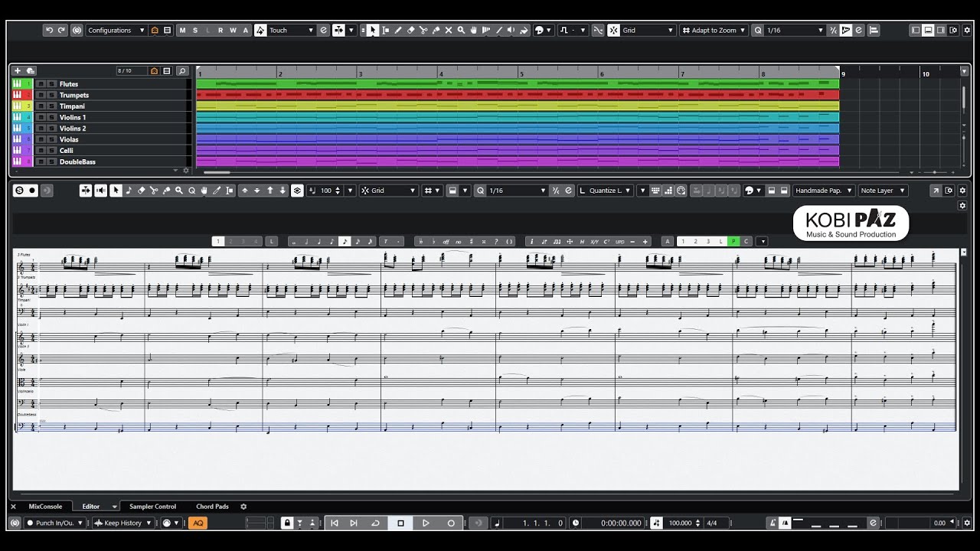The height and width of the screenshot is (551, 980).
Task: Click bar 5 on the project ruler
Action: tap(522, 73)
